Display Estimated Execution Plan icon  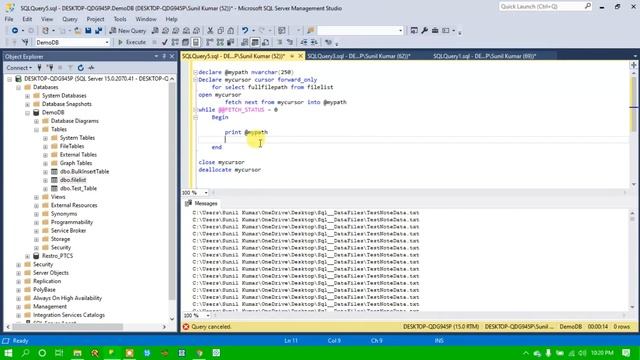(175, 42)
